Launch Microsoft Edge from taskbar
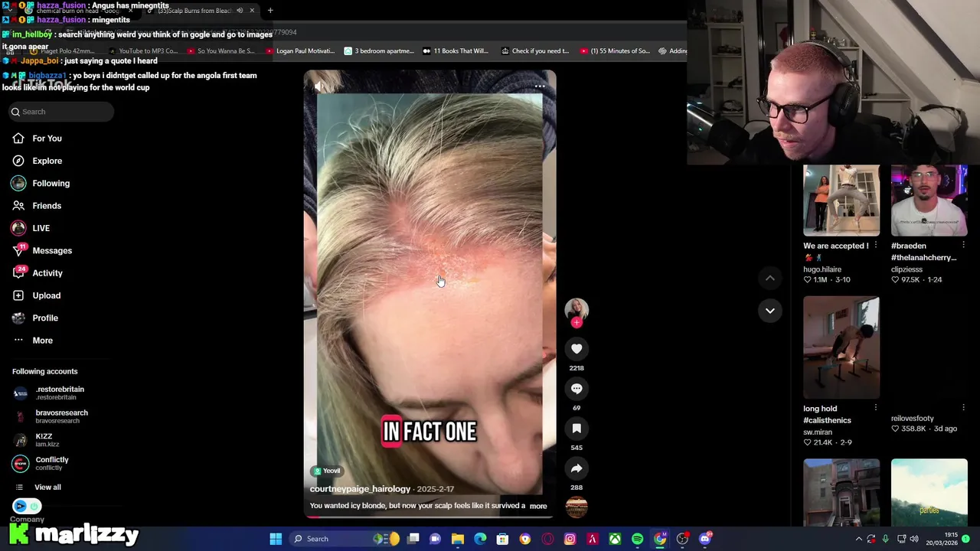The height and width of the screenshot is (551, 980). [x=480, y=539]
